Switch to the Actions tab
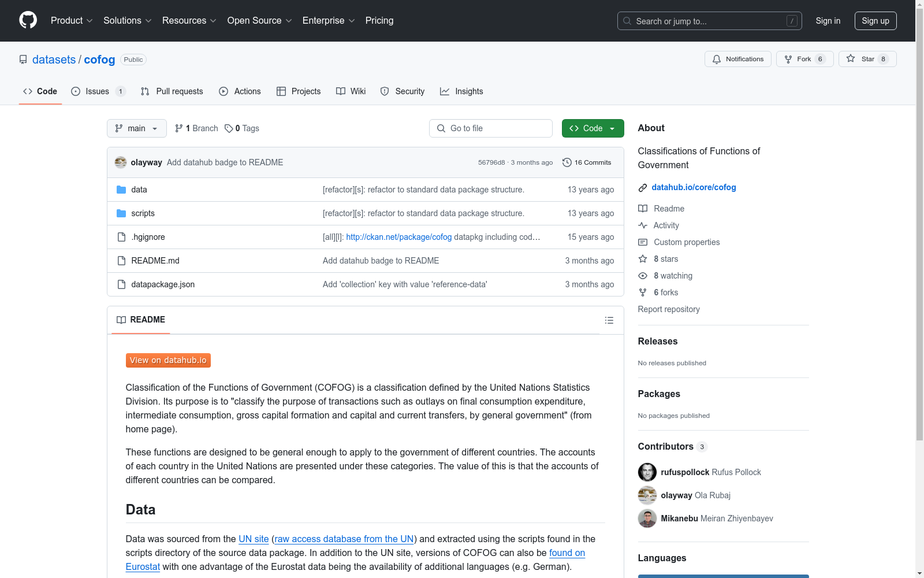 point(240,91)
